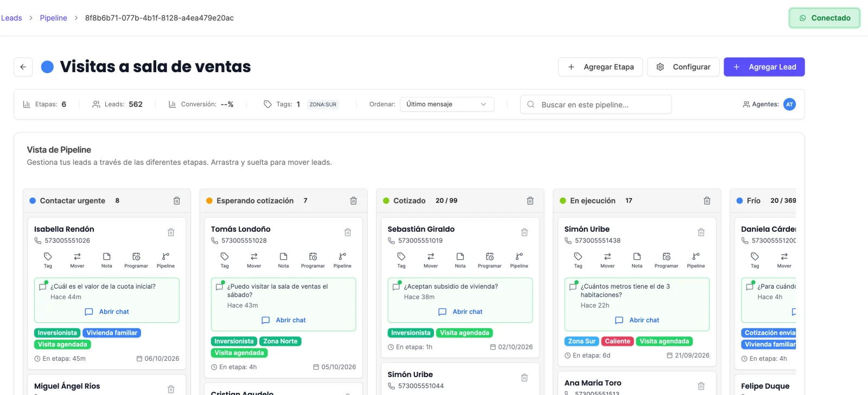The width and height of the screenshot is (868, 395).
Task: Click Tag icon on Isabella Rendón card
Action: click(48, 260)
